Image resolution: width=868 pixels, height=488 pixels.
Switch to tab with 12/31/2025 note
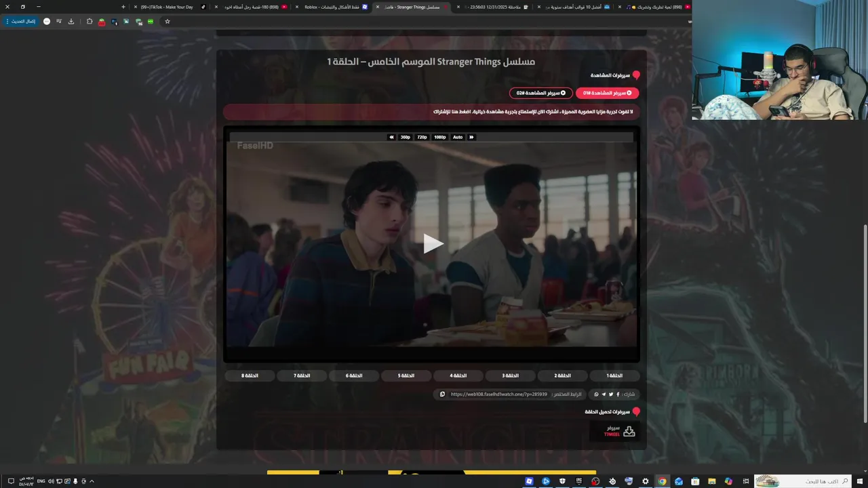[x=495, y=7]
